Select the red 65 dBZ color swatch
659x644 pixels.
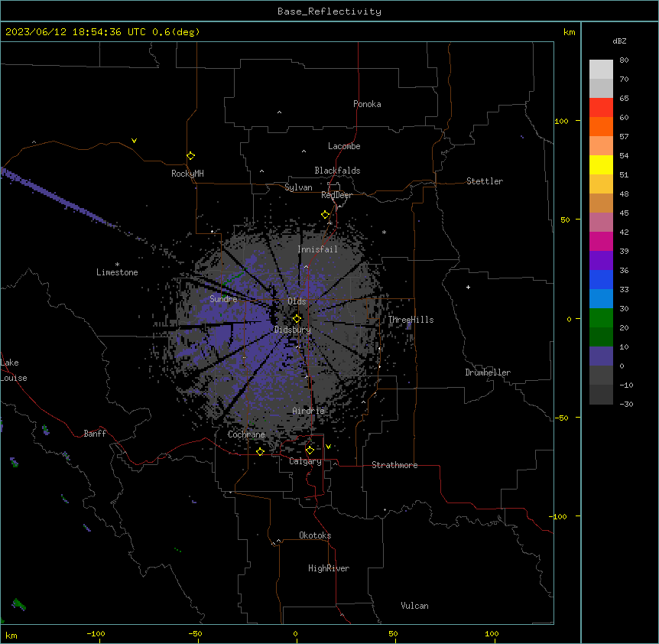coord(601,108)
